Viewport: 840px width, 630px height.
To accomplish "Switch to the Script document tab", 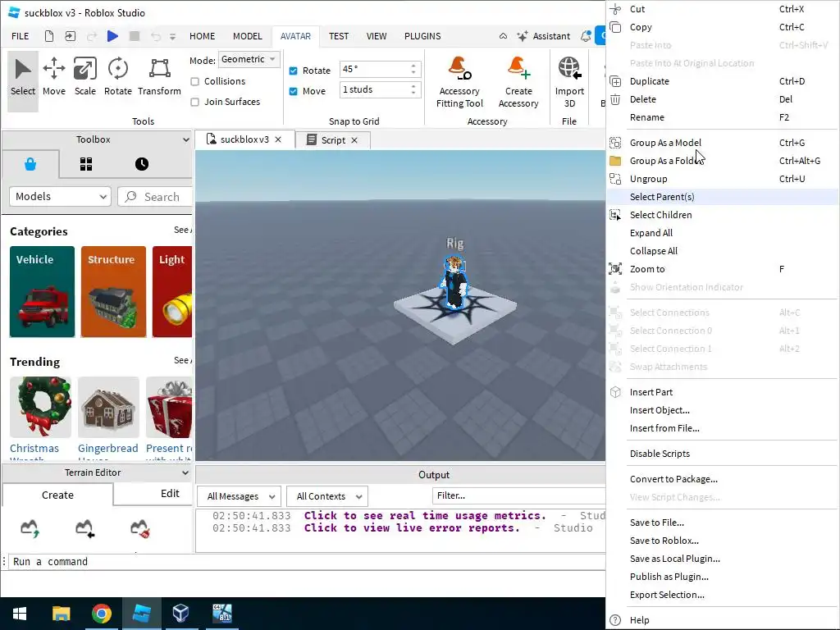I will coord(333,140).
